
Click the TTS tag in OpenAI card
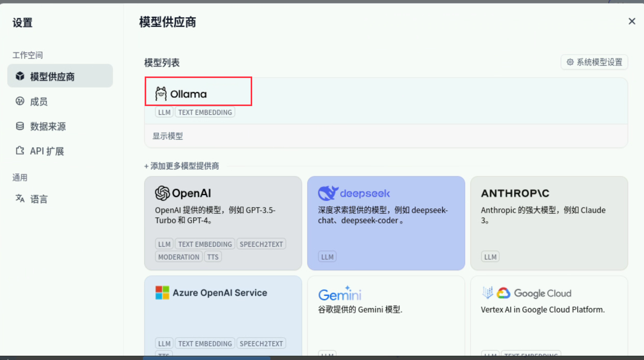(x=213, y=256)
